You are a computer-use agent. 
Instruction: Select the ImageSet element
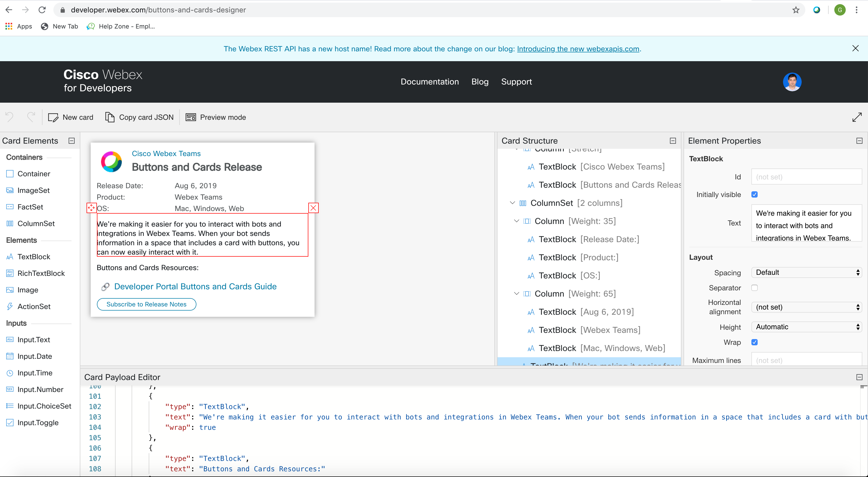28,190
